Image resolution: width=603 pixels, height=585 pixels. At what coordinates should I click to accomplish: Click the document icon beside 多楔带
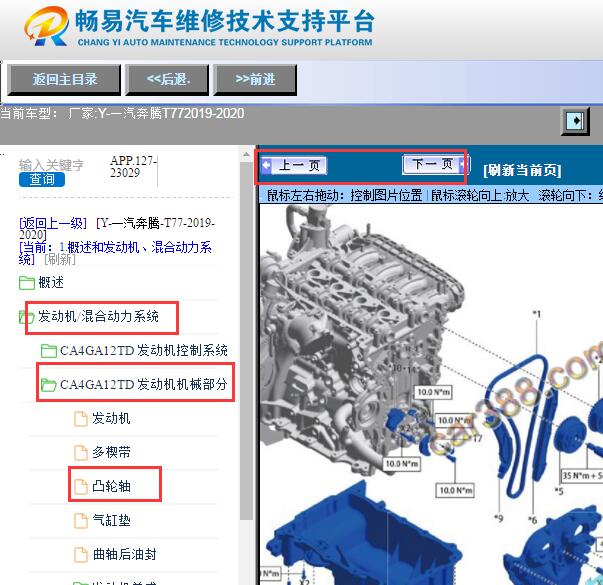[81, 453]
